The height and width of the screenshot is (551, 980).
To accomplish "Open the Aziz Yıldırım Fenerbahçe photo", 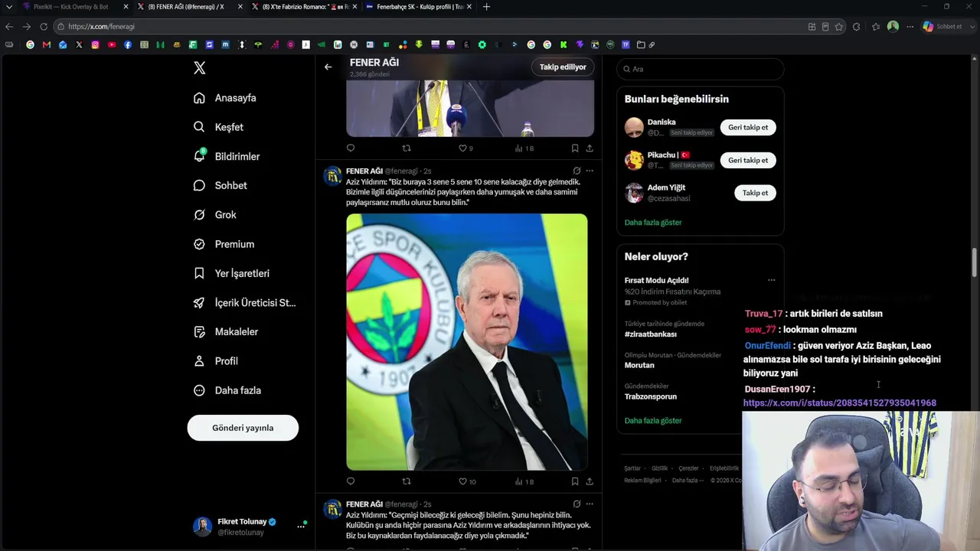I will 467,341.
